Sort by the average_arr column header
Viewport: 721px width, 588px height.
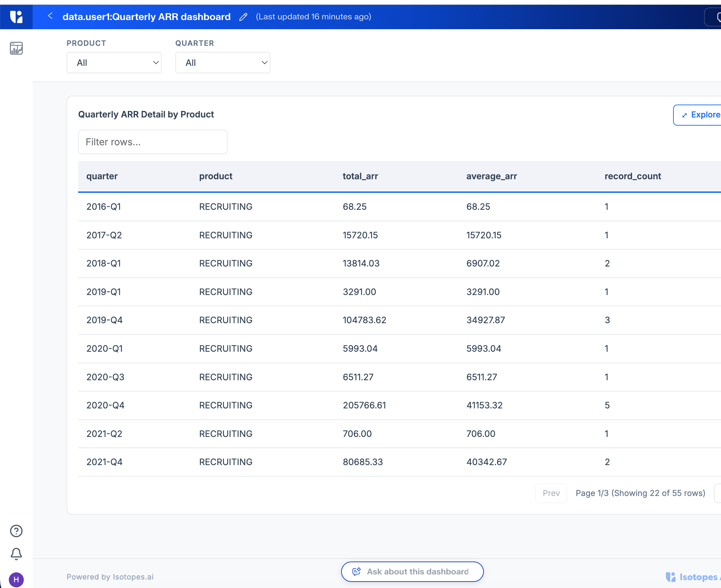(492, 176)
